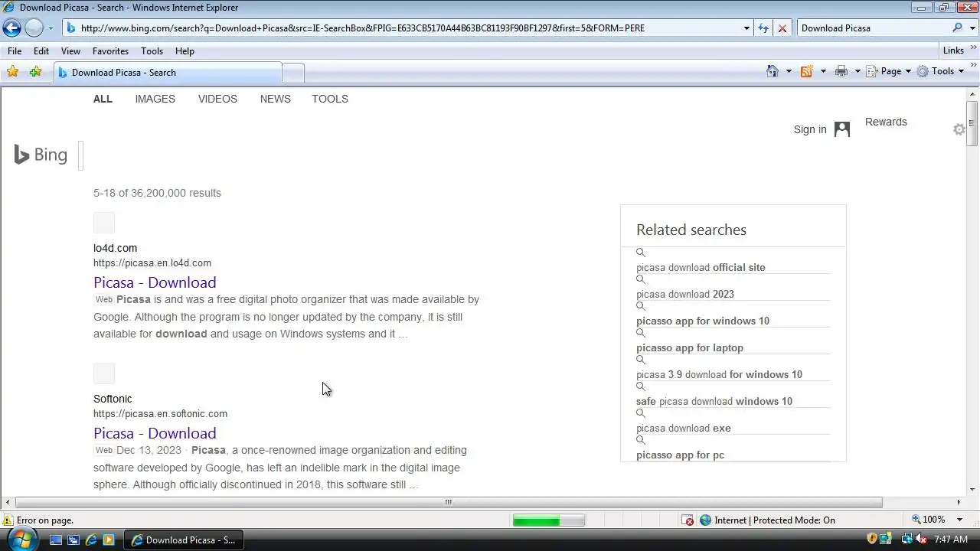Expand the Home button dropdown arrow
Viewport: 980px width, 551px height.
tap(789, 71)
